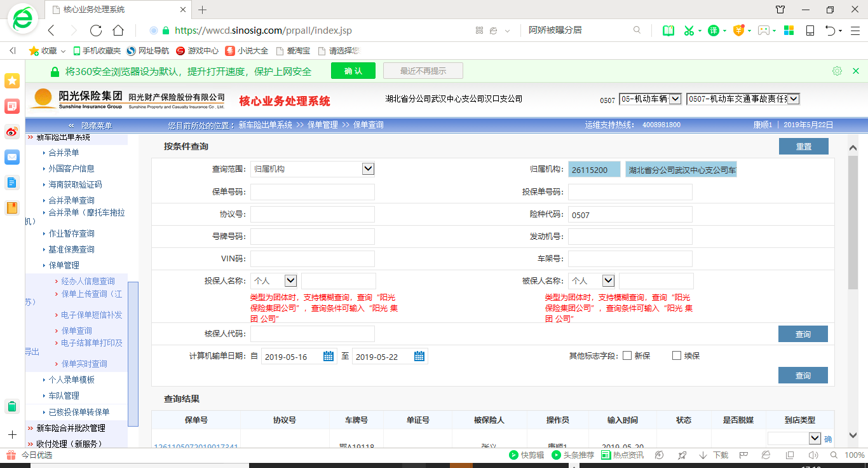The width and height of the screenshot is (868, 468).
Task: Click the page vertical scrollbar
Action: point(853,223)
